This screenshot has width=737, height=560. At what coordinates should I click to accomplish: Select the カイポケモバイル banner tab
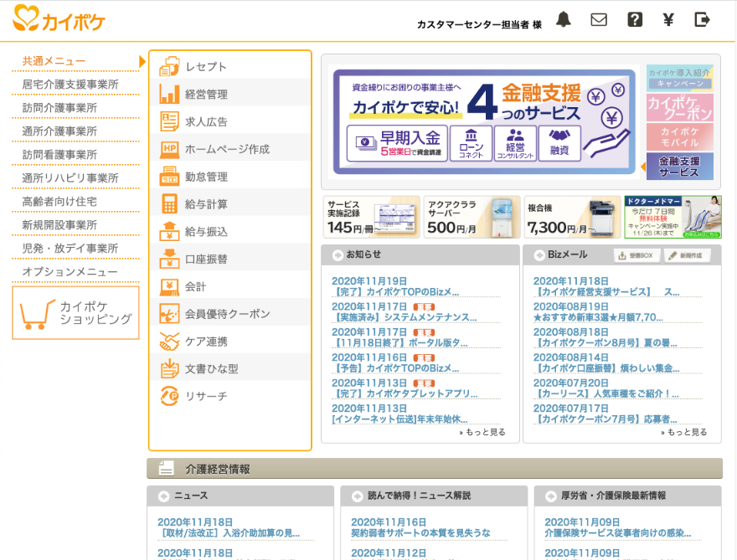(x=680, y=136)
